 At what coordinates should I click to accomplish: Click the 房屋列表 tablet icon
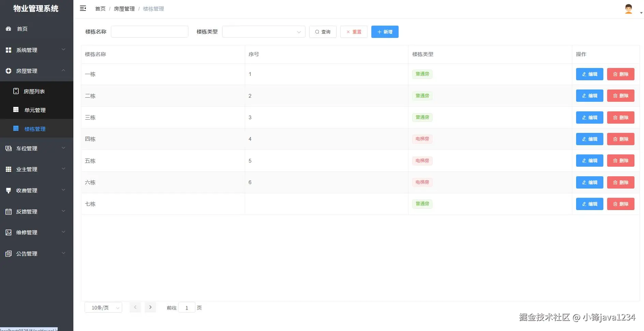(x=16, y=91)
